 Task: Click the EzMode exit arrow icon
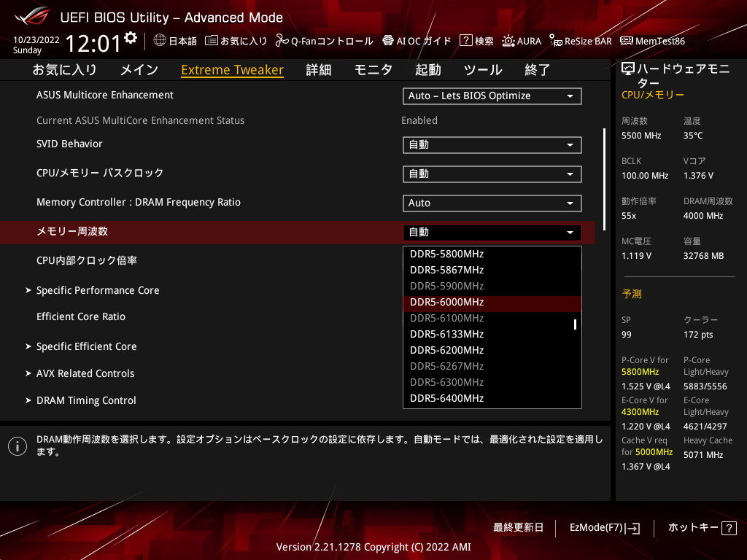pos(632,528)
